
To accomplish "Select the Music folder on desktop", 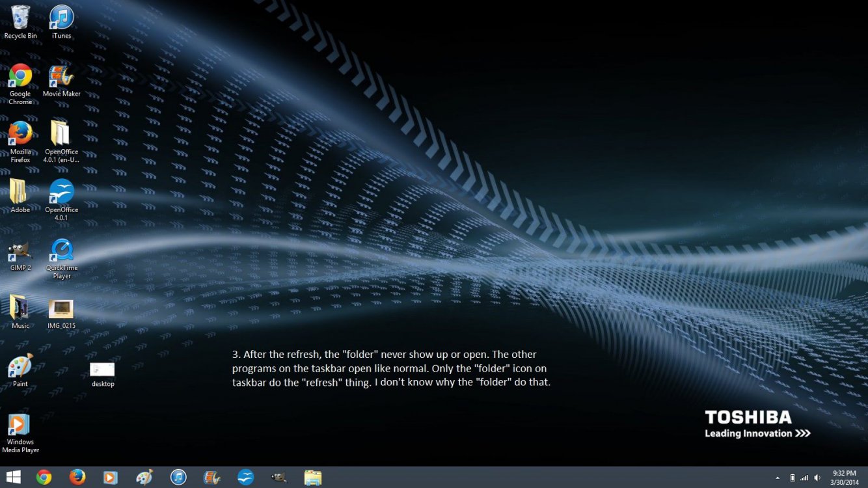I will (20, 312).
